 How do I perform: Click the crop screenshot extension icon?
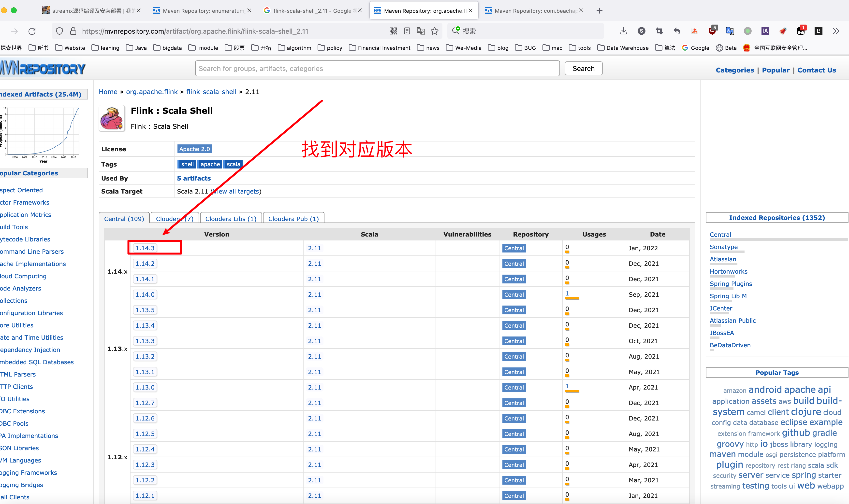[x=659, y=31]
